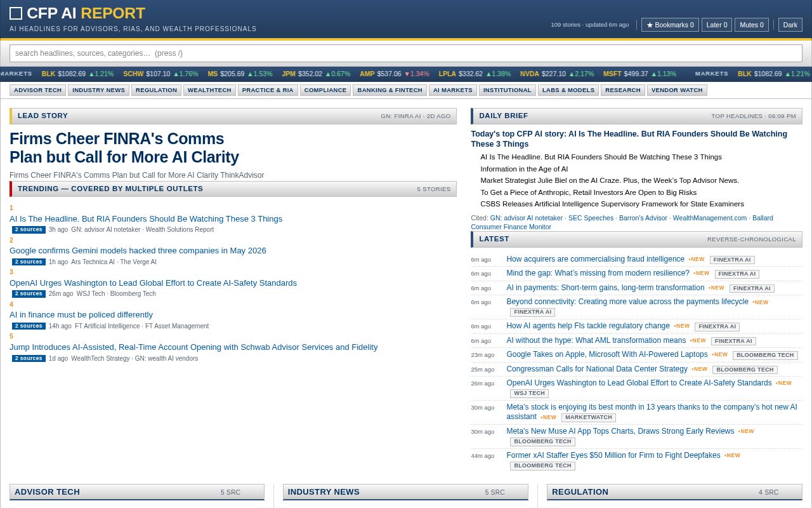Image resolution: width=812 pixels, height=508 pixels.
Task: Open trending story on RIA Founders watching 3 things
Action: [146, 218]
